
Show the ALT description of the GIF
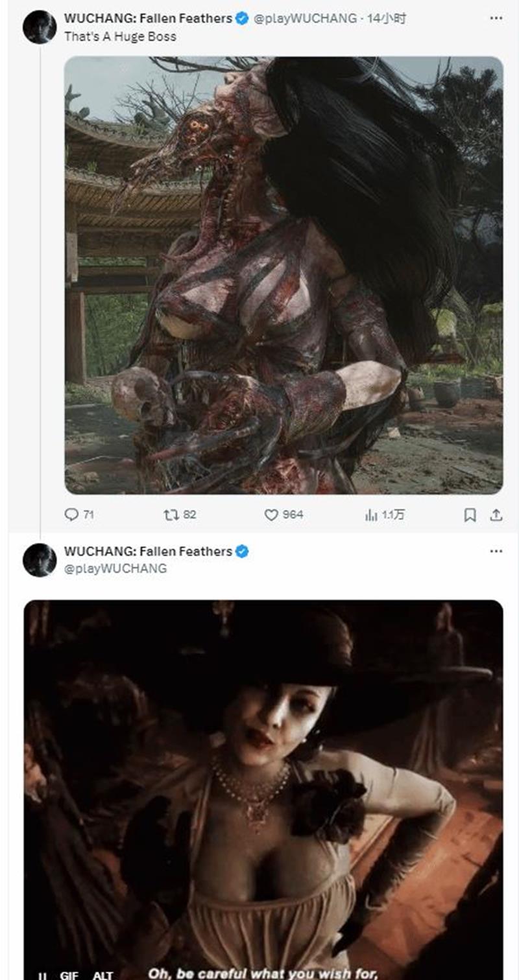click(x=103, y=975)
